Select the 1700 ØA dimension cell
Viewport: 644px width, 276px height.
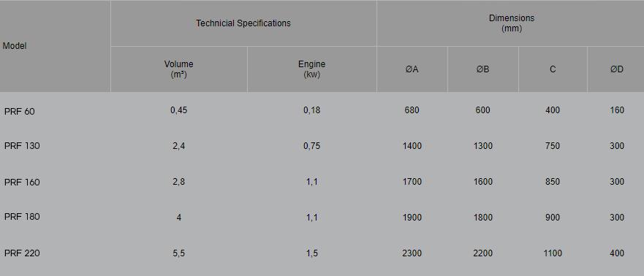point(412,182)
